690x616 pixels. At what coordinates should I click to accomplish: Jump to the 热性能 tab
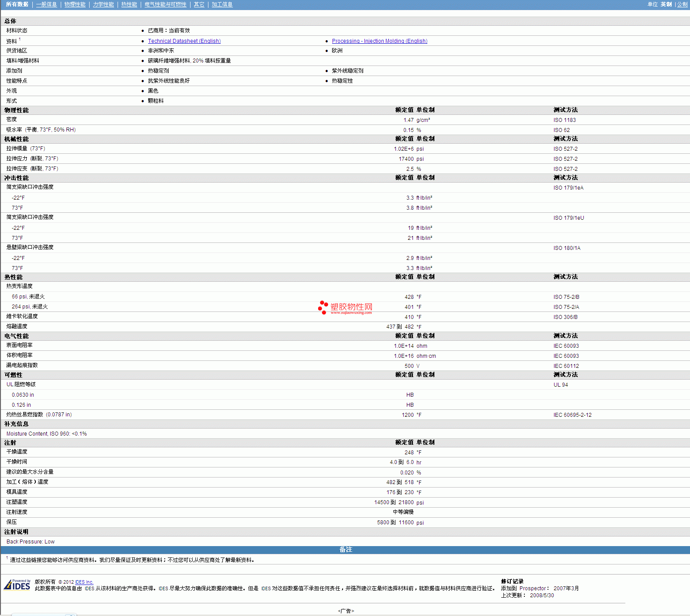pos(129,4)
